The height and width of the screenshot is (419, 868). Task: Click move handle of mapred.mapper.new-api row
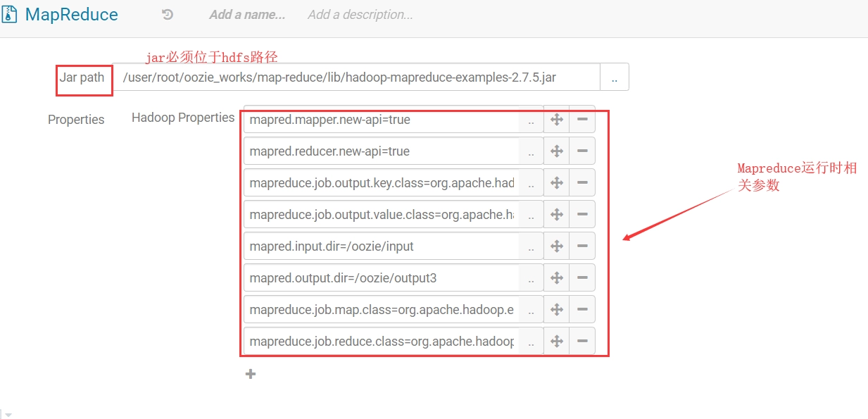[556, 120]
